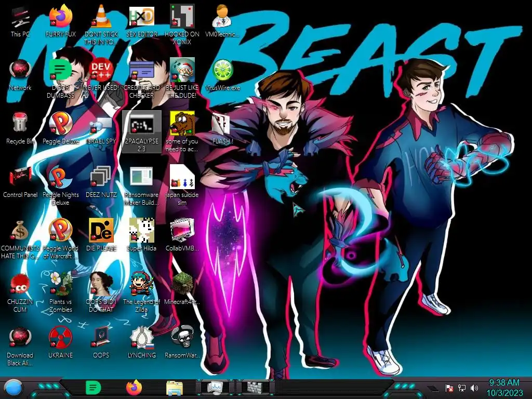Click the blue Start orb on taskbar

click(x=14, y=389)
